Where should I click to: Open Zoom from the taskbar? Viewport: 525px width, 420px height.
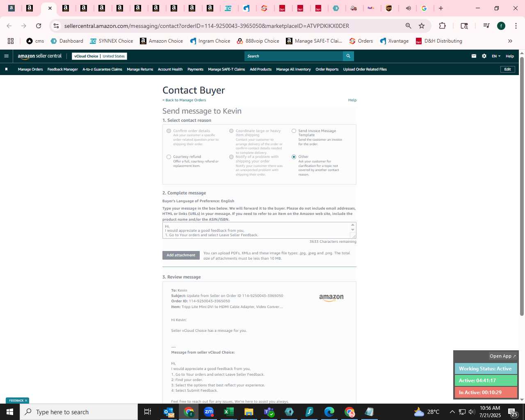209,412
